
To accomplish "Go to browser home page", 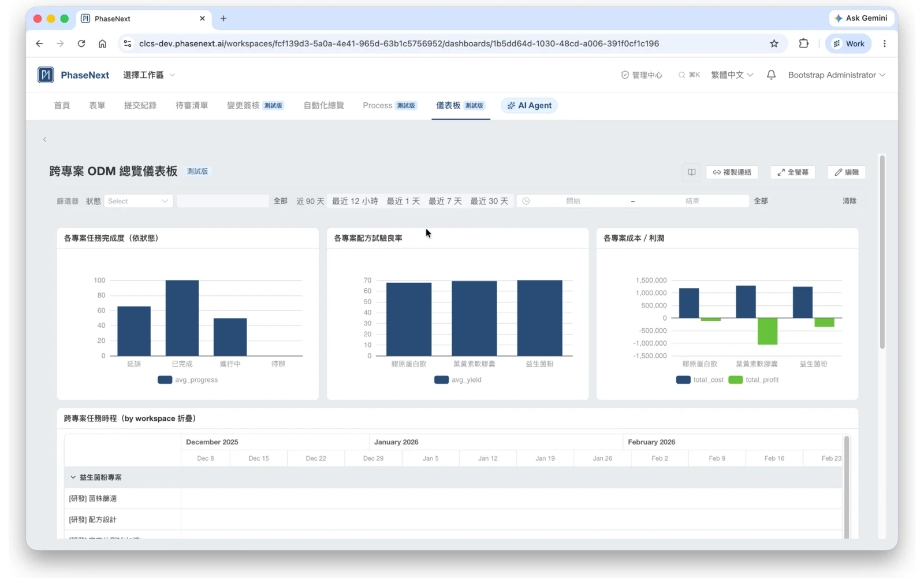I will pos(102,43).
